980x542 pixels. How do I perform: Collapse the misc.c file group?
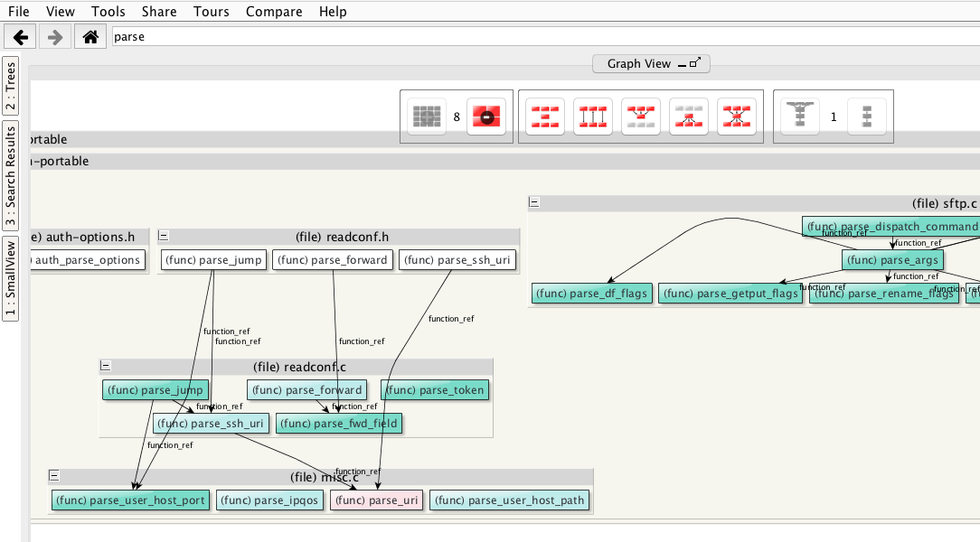pos(54,476)
